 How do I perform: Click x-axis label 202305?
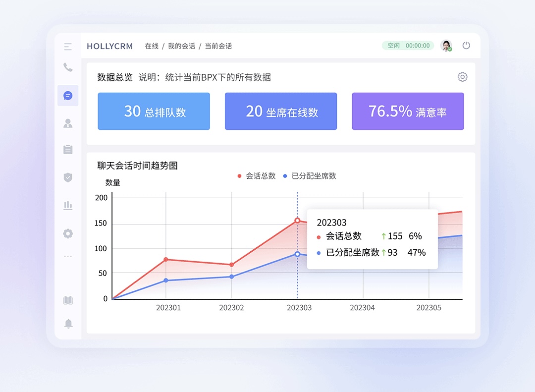click(429, 308)
